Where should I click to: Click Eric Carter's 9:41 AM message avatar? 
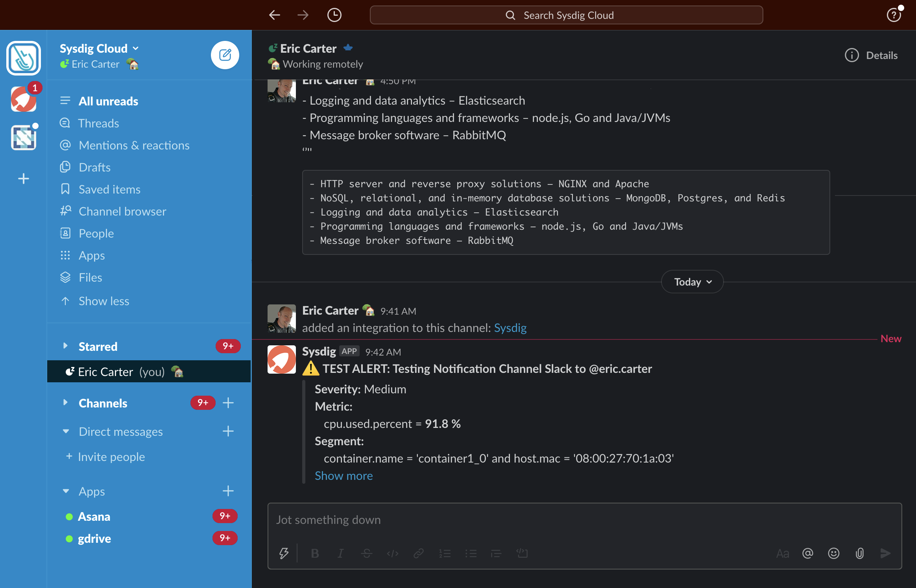click(282, 319)
